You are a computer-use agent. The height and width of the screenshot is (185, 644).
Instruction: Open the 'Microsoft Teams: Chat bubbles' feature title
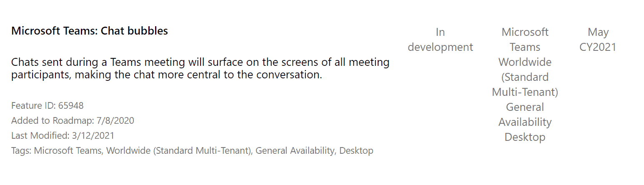pos(90,31)
